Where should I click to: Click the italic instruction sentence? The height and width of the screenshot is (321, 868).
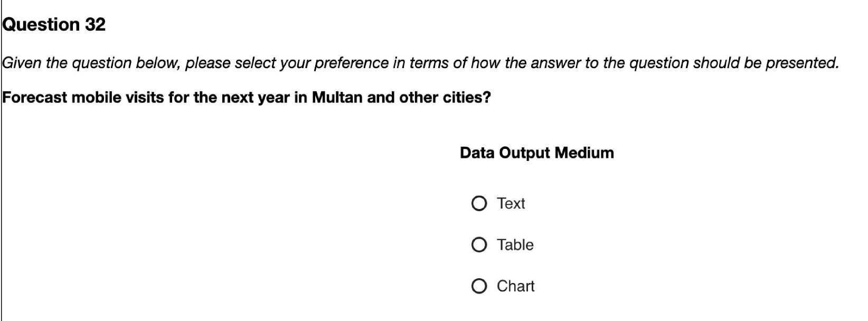[x=420, y=63]
